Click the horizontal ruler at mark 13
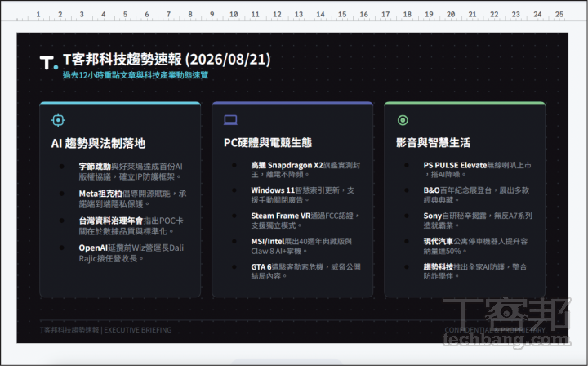Viewport: 588px width, 366px height. (299, 15)
